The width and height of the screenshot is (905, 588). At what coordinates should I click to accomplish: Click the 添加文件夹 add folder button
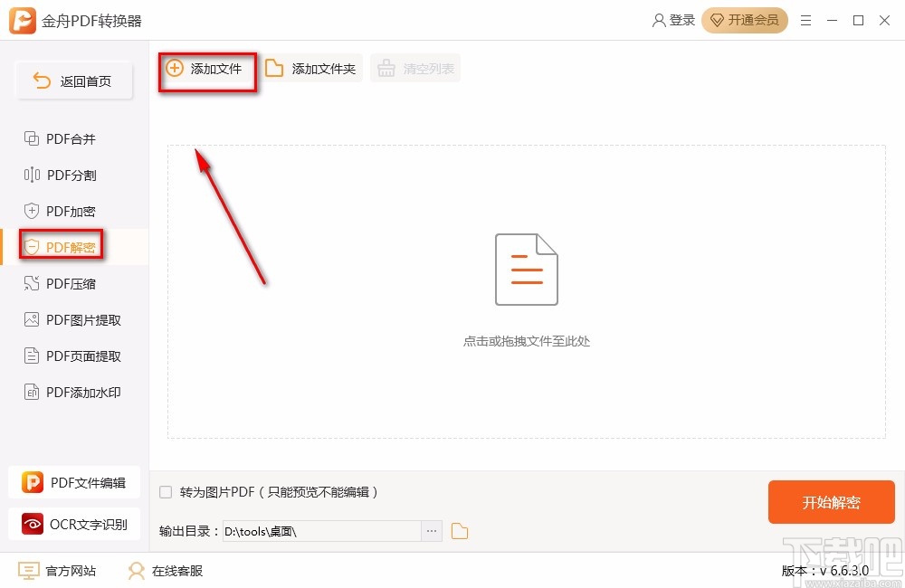311,69
